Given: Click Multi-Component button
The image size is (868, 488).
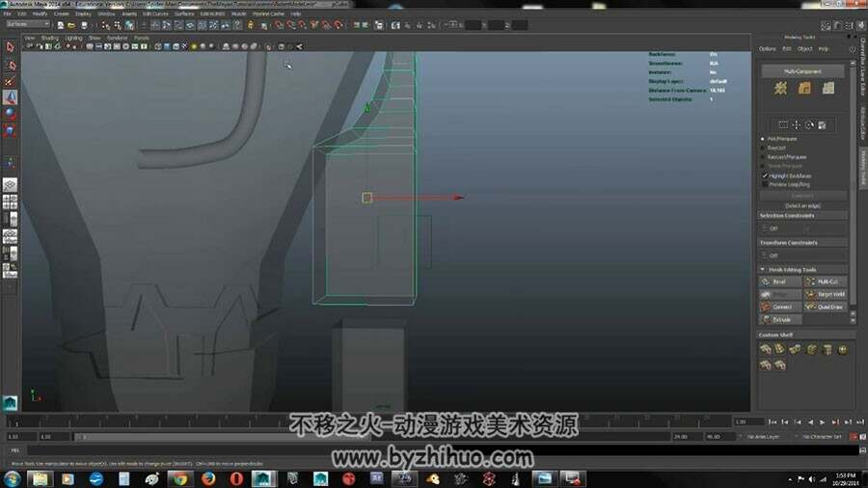Looking at the screenshot, I should [802, 71].
